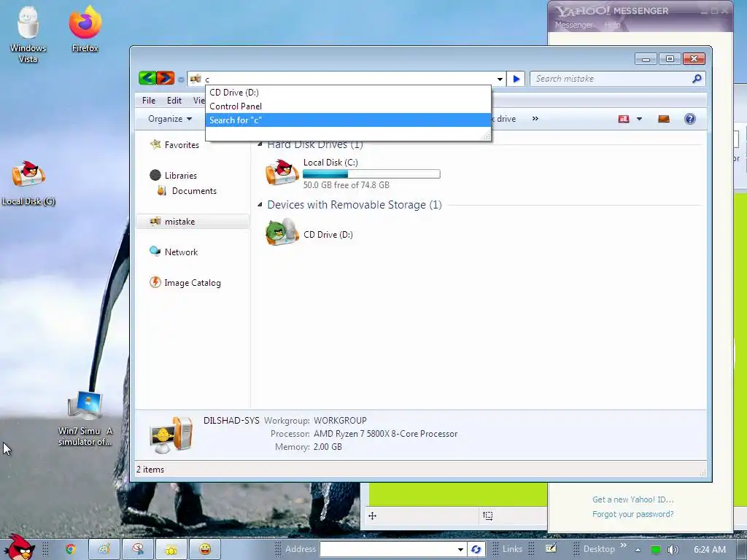Screen dimensions: 747x560
Task: Select Search for "c" suggestion
Action: tap(348, 120)
